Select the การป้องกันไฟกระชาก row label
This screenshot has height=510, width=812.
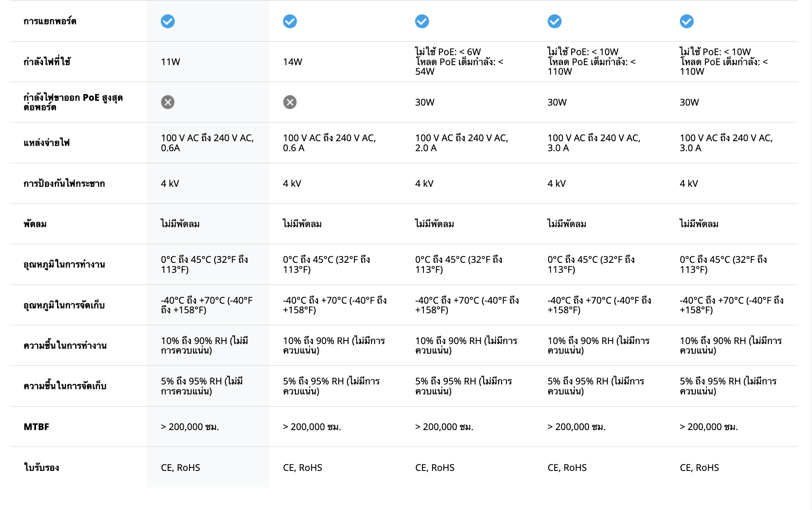[64, 183]
